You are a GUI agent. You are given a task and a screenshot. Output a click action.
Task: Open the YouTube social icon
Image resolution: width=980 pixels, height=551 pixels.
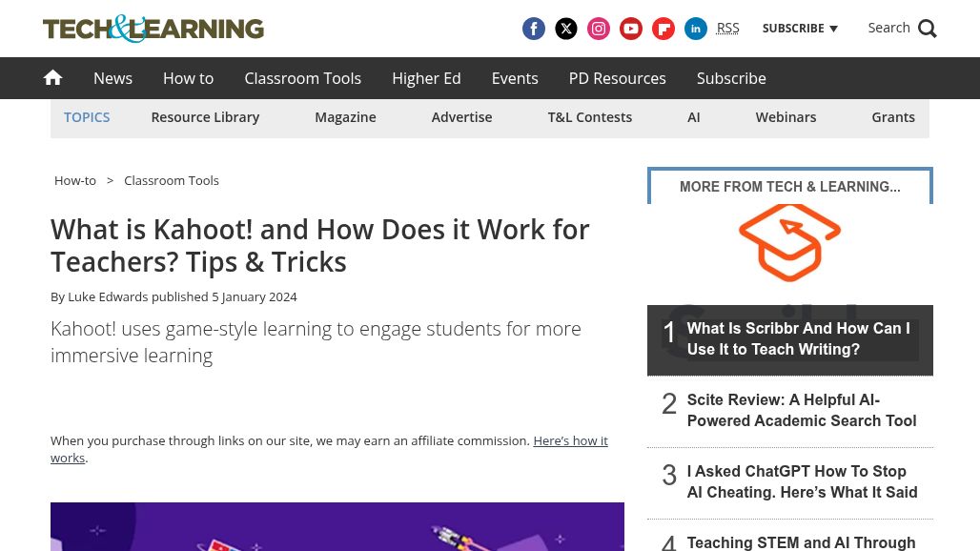(x=631, y=29)
